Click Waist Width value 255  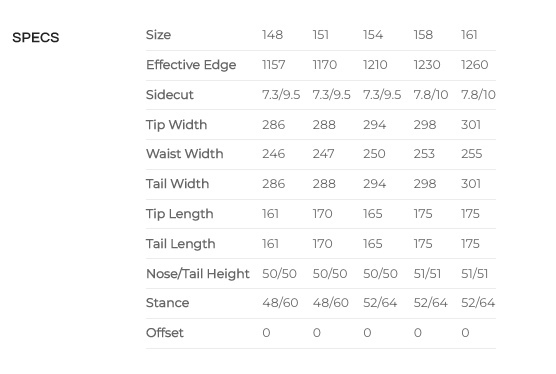471,154
